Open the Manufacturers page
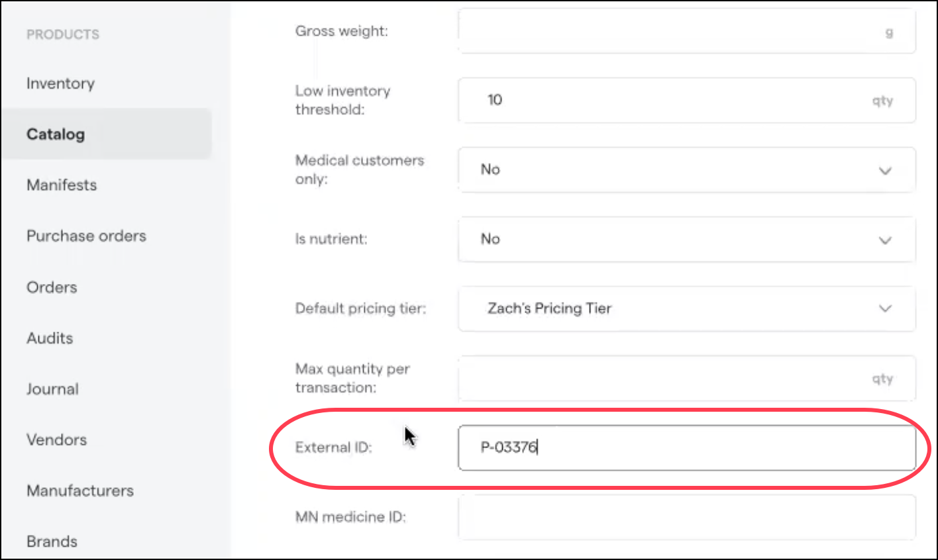 point(79,490)
